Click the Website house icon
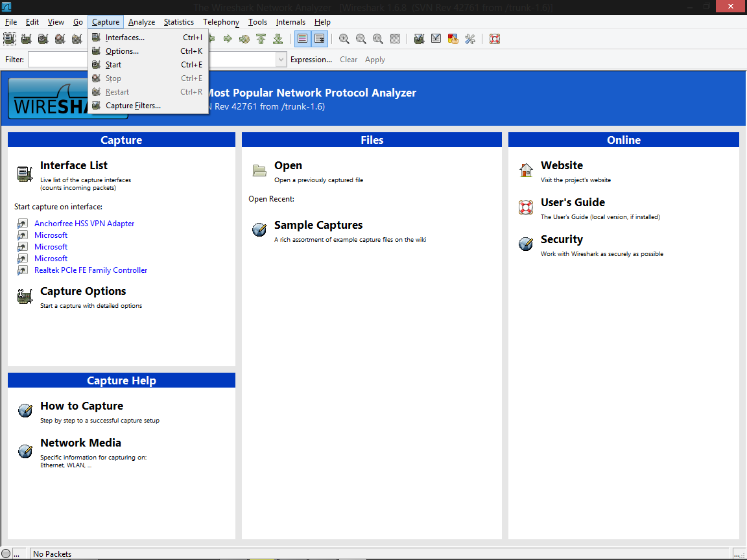This screenshot has height=560, width=747. [526, 170]
